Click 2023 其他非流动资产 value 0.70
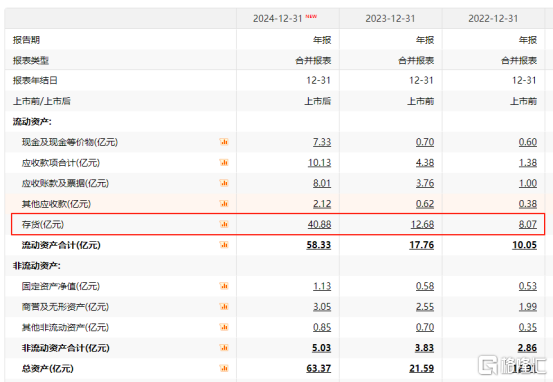The image size is (553, 382). tap(425, 327)
